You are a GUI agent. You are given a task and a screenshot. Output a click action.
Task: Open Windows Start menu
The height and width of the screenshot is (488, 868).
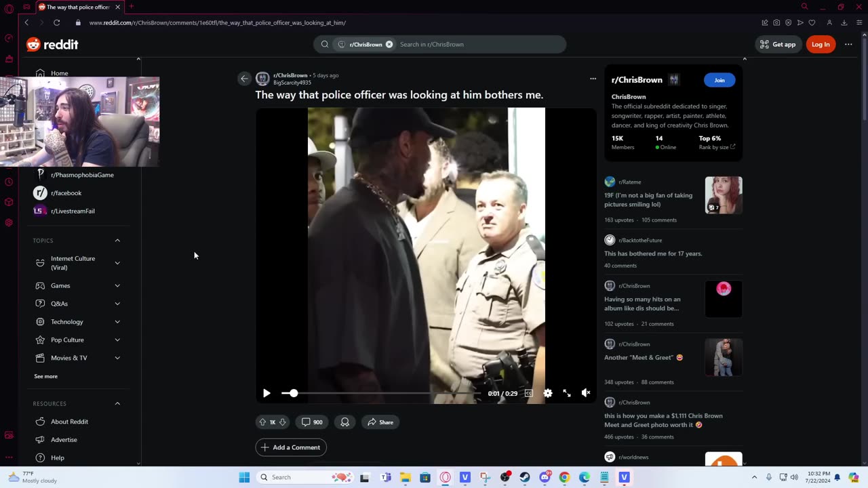[x=244, y=477]
